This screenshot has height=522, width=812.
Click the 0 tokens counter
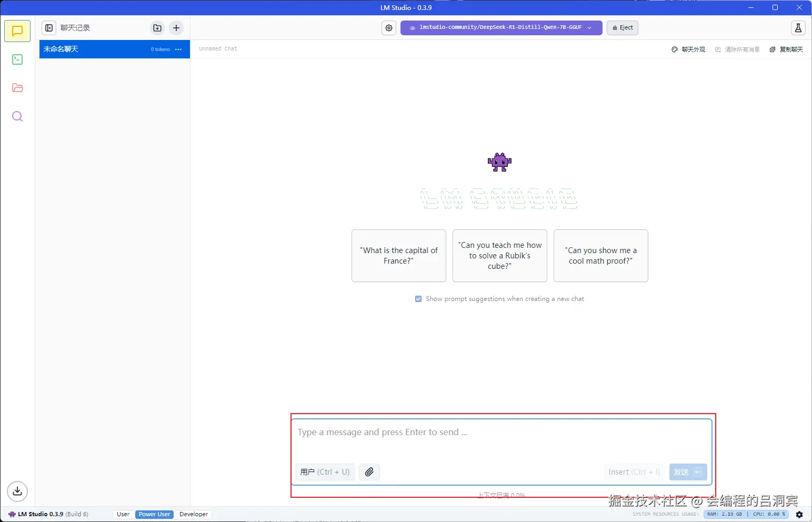tap(161, 49)
